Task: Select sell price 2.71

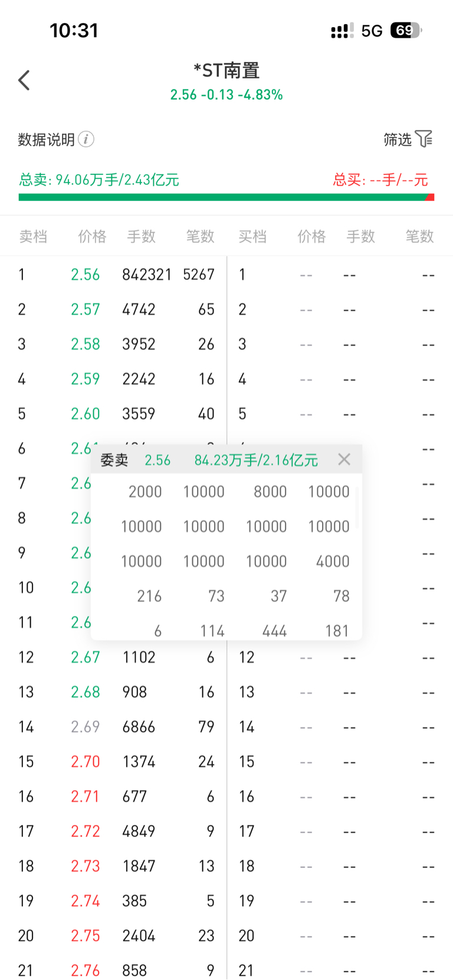Action: (x=86, y=796)
